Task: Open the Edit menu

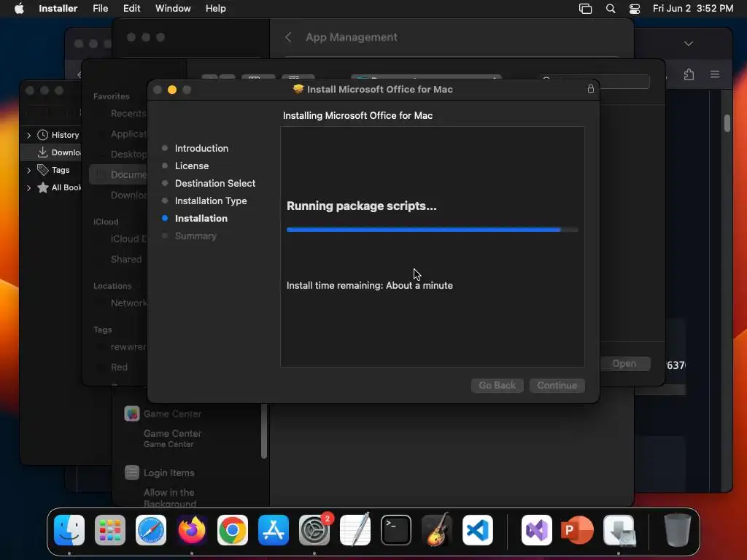Action: (x=131, y=8)
